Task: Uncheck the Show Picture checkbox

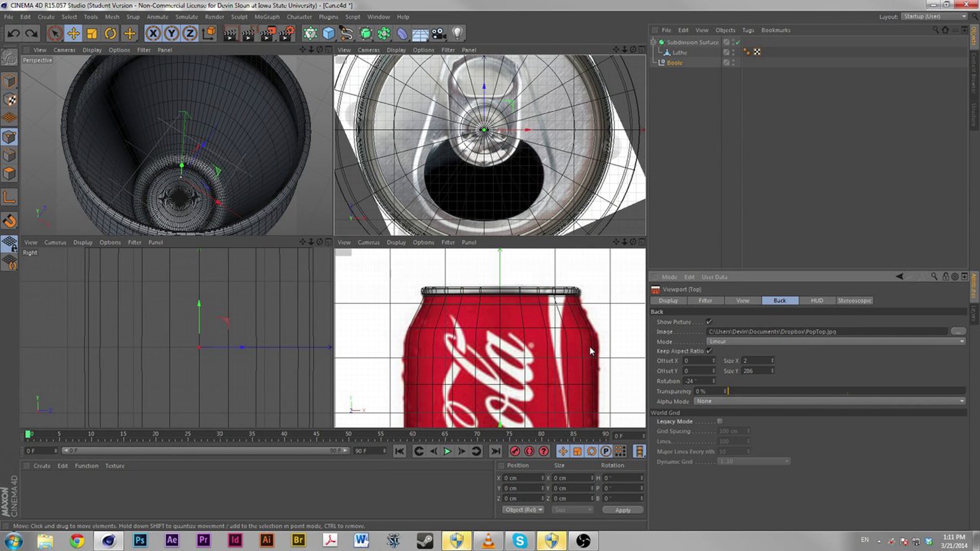Action: click(709, 322)
